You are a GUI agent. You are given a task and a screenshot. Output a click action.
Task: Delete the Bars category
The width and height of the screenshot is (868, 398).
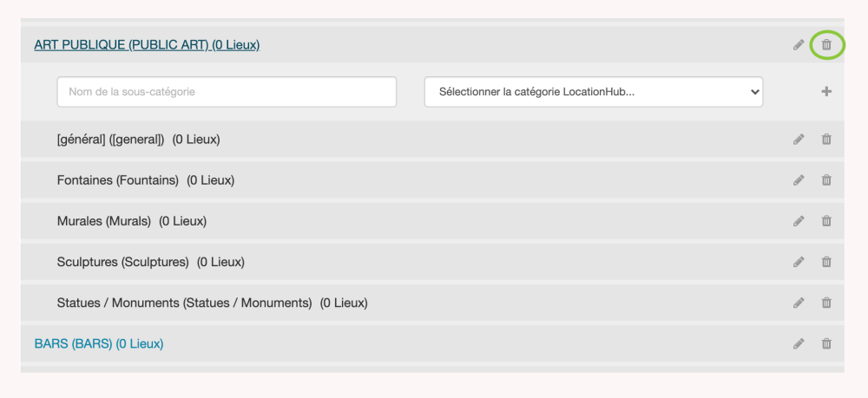pyautogui.click(x=826, y=344)
